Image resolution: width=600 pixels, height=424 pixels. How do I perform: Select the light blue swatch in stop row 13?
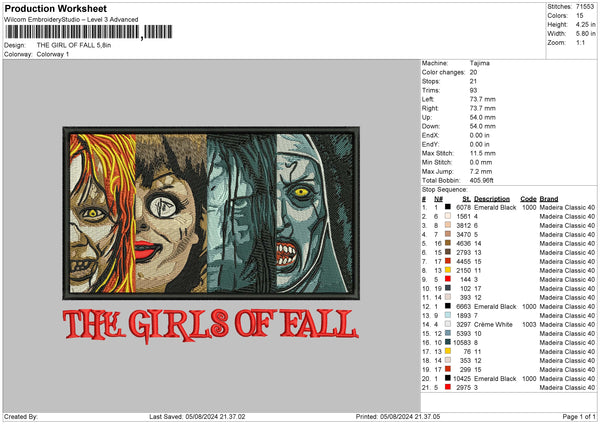click(448, 315)
